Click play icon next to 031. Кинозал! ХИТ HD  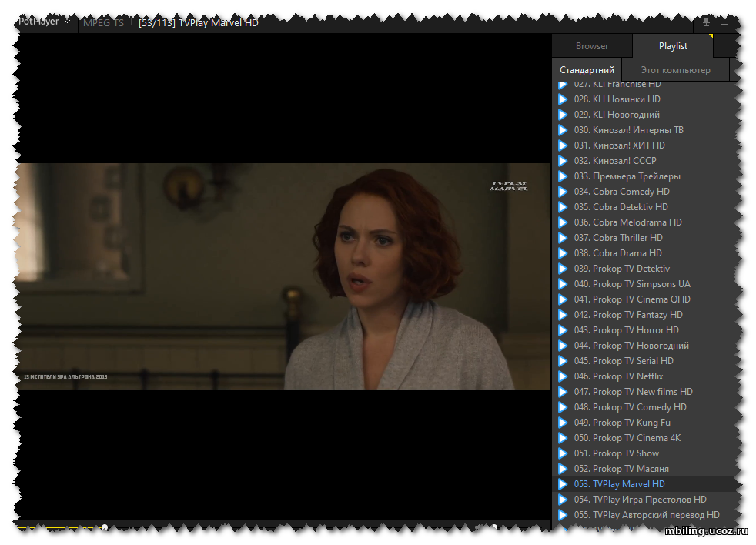(563, 145)
